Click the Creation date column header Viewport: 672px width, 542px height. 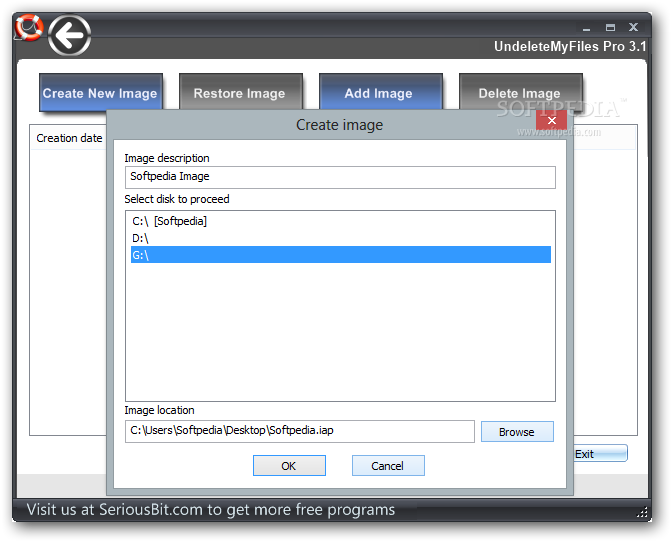[69, 138]
